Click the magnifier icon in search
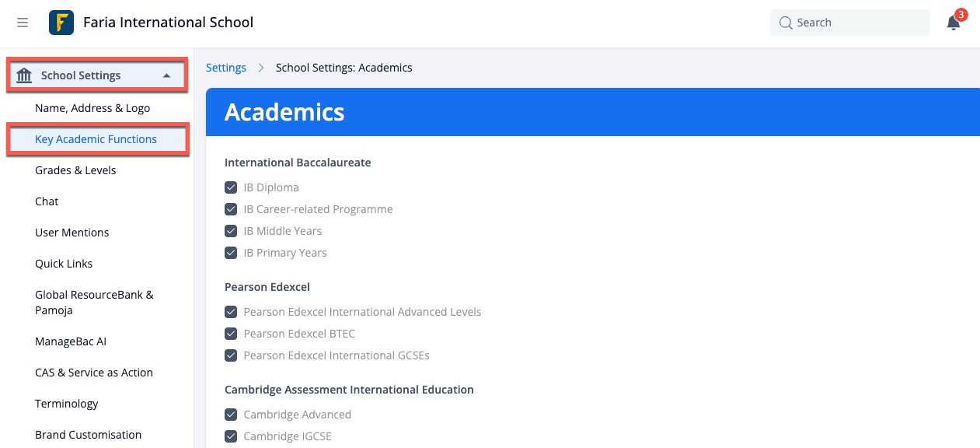This screenshot has width=980, height=448. click(786, 23)
